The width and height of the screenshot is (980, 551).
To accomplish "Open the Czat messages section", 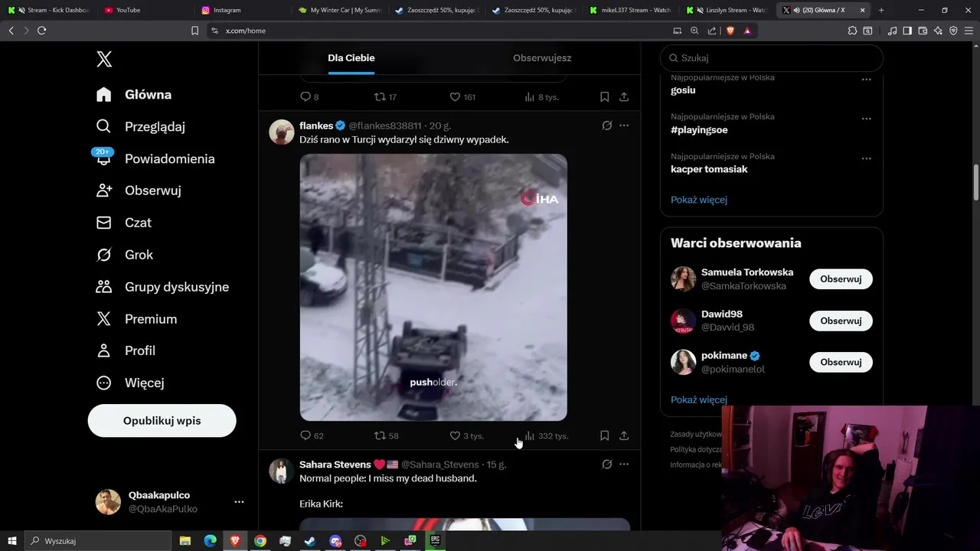I will click(124, 223).
